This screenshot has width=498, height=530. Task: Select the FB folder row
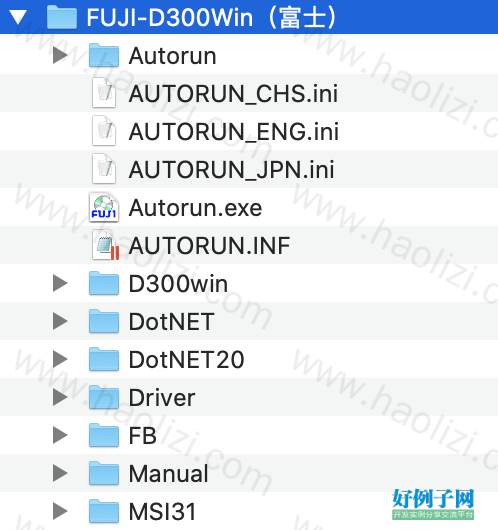(x=249, y=435)
